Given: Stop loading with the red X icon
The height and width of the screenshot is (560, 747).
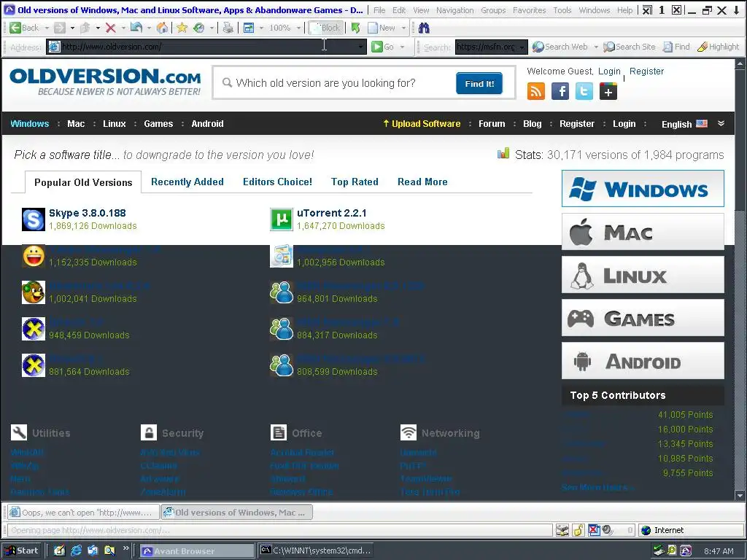Looking at the screenshot, I should [x=111, y=28].
